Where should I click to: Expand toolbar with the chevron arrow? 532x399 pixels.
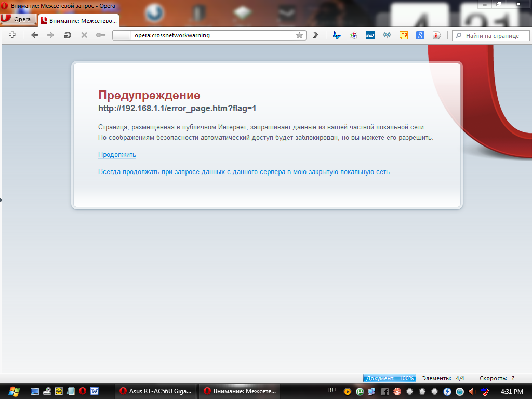pos(315,35)
